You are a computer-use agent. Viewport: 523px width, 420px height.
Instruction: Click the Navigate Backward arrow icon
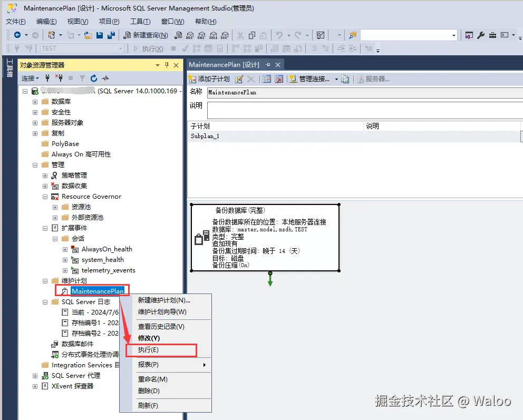tap(17, 35)
